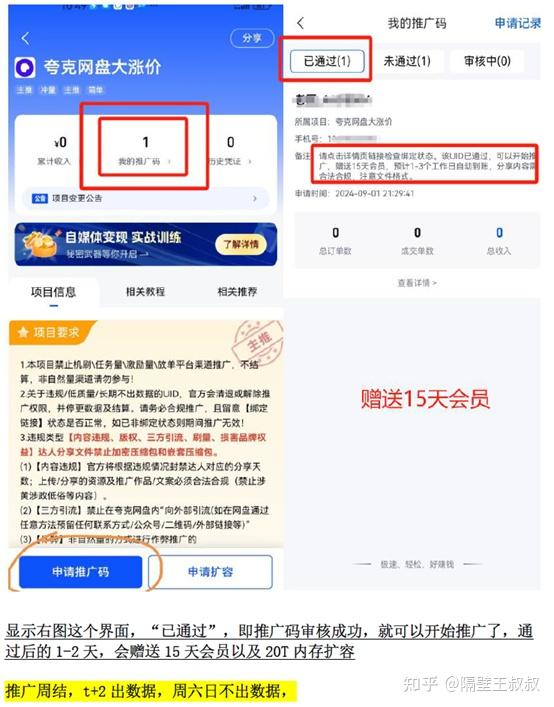Tap 了解详情 on the banner
Image resolution: width=554 pixels, height=707 pixels.
click(x=241, y=244)
